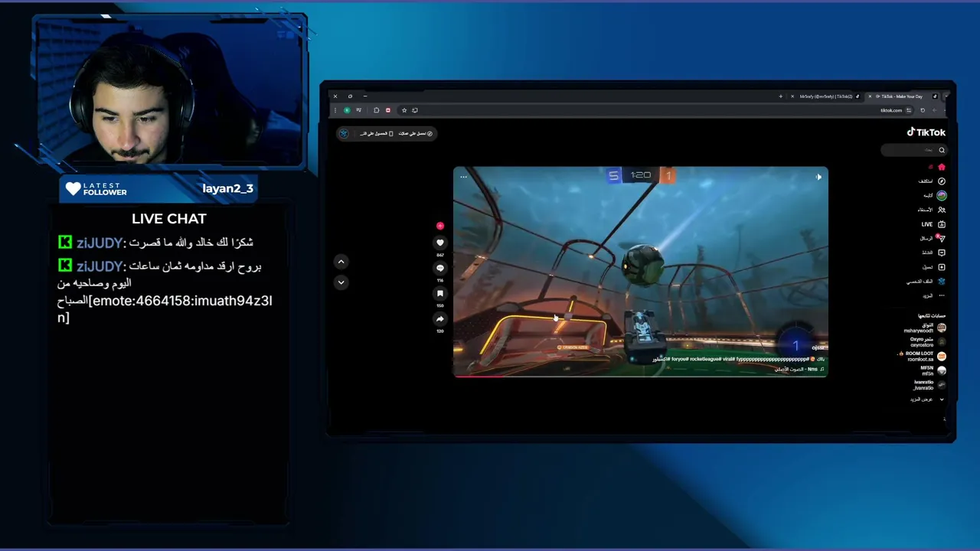Click latest follower name layan2_3
Screen dimensions: 980x551
tap(227, 188)
